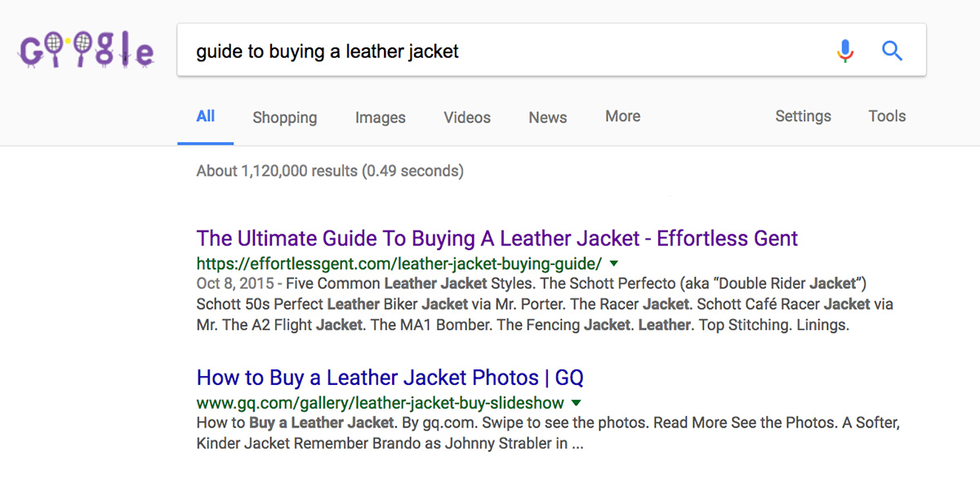
Task: Show search Tools options
Action: (887, 116)
